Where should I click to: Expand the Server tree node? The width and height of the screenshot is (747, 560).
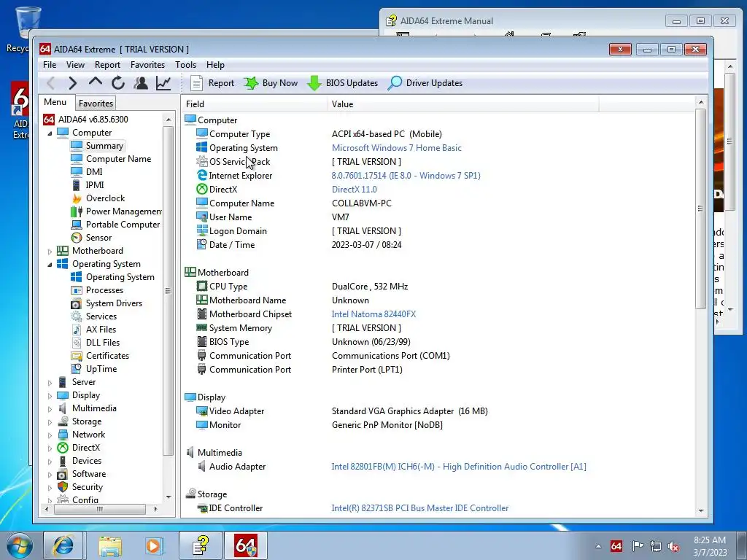pos(50,382)
